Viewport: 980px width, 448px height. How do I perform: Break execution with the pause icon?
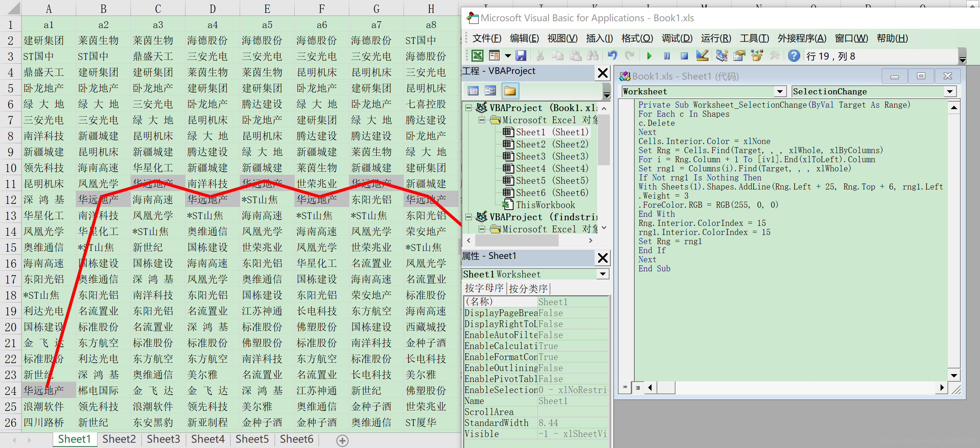(x=666, y=56)
